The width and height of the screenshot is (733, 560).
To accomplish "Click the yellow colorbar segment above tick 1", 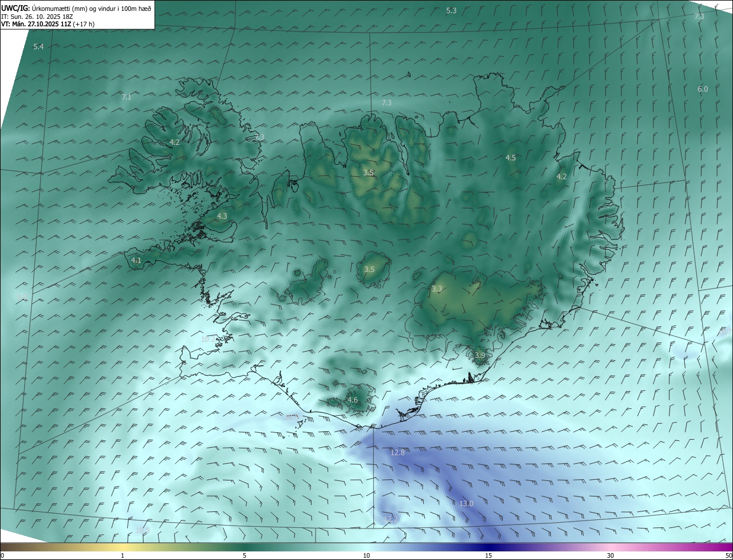I will 123,547.
